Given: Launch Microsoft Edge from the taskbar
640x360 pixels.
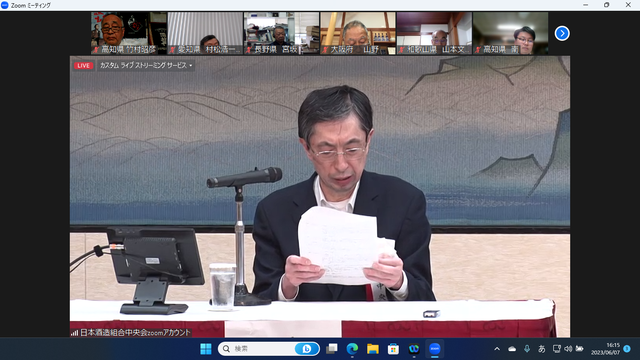Looking at the screenshot, I should coord(352,349).
